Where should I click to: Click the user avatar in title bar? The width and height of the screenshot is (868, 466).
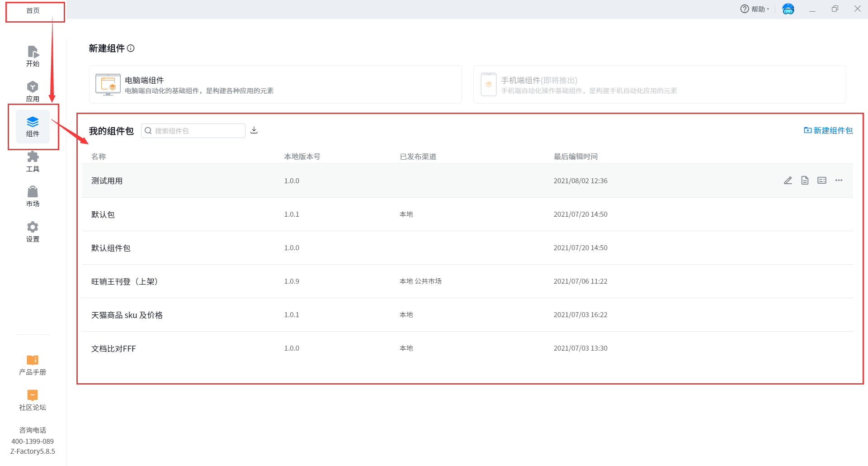pyautogui.click(x=788, y=9)
